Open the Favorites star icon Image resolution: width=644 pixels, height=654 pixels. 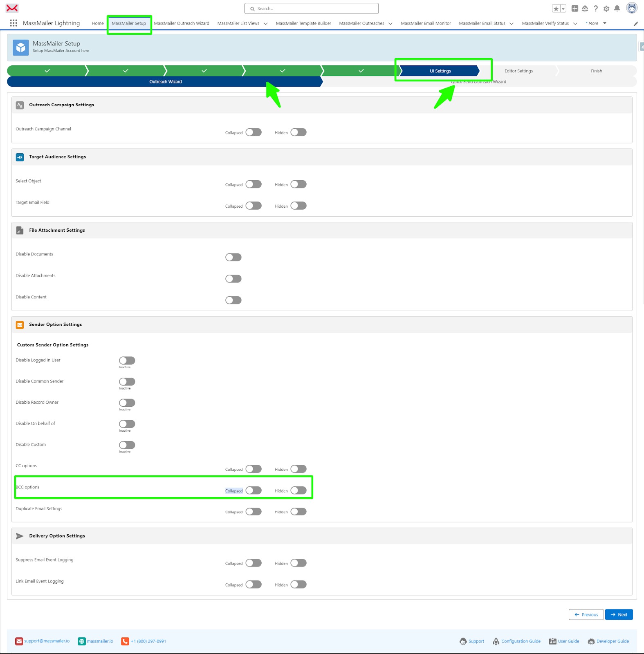click(x=556, y=9)
